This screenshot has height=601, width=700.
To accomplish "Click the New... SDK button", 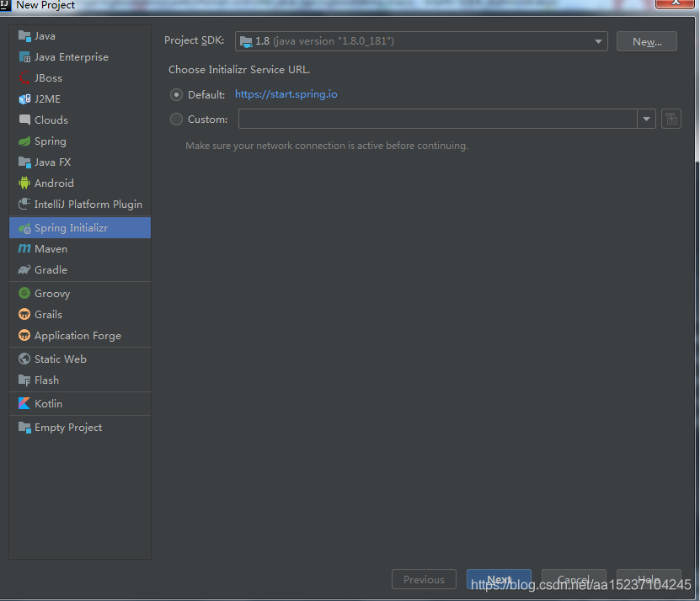I will pos(647,41).
